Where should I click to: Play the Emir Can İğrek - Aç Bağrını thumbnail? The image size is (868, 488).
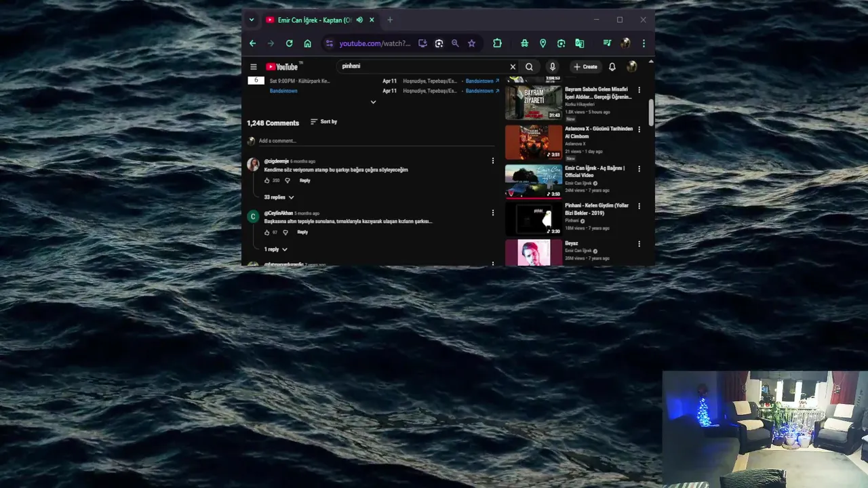coord(534,181)
